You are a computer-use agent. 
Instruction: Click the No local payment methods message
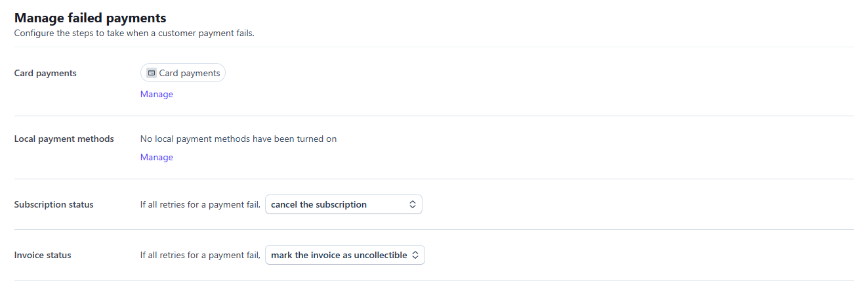tap(239, 139)
